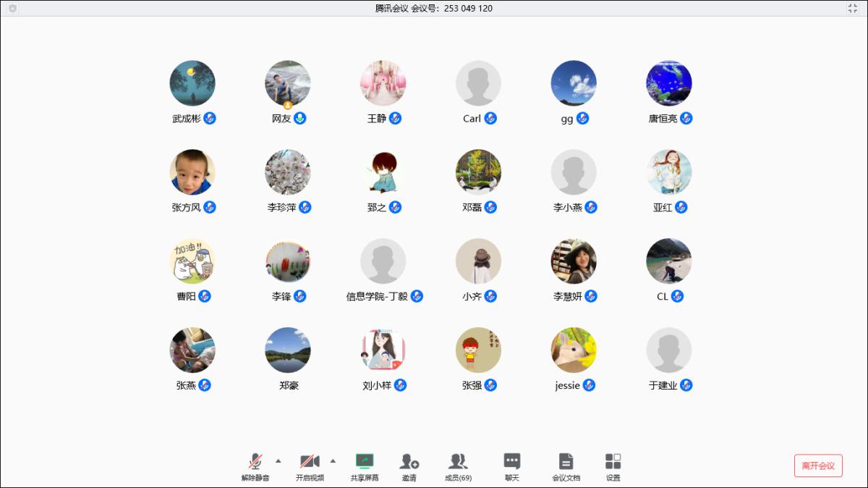868x488 pixels.
Task: Turn on camera with video toggle
Action: coord(310,461)
